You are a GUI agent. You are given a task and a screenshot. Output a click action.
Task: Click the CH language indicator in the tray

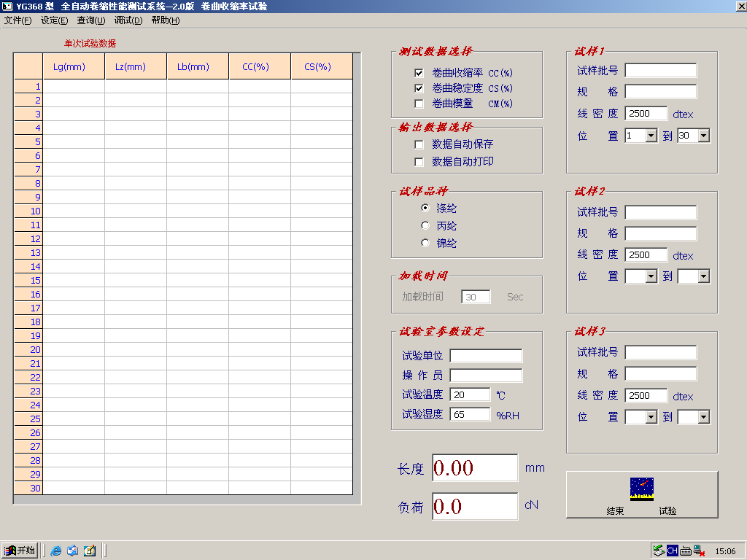672,551
